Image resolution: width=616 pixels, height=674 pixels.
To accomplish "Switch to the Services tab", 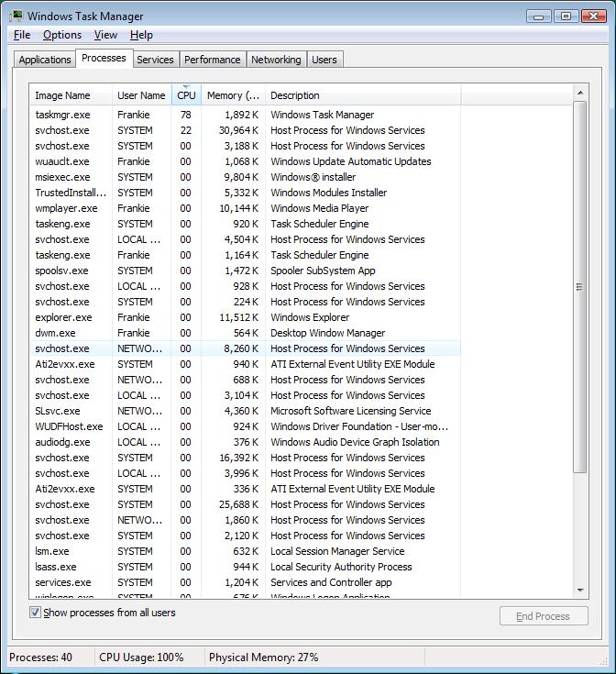I will click(x=155, y=60).
